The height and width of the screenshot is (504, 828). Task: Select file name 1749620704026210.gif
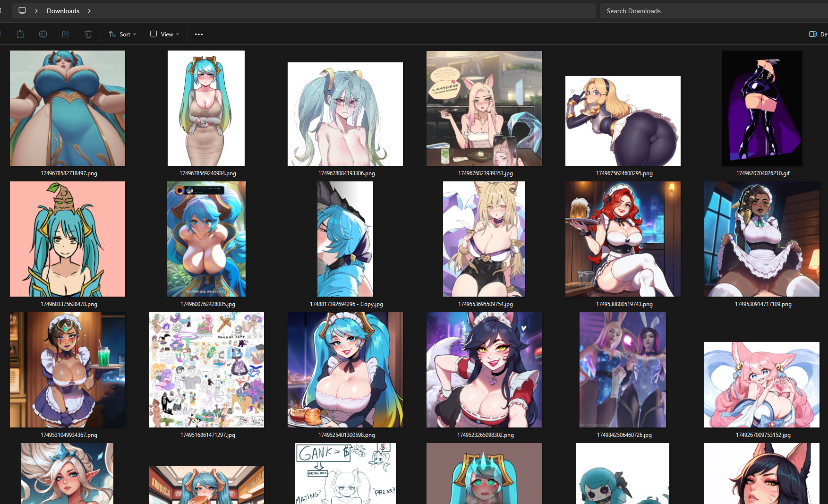pyautogui.click(x=763, y=173)
